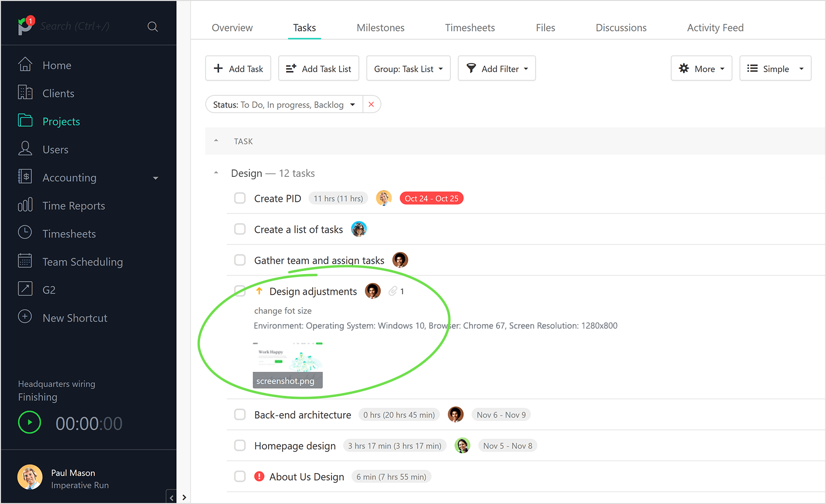Click the New Shortcut plus icon
Screen dimensions: 826x504
click(x=25, y=317)
